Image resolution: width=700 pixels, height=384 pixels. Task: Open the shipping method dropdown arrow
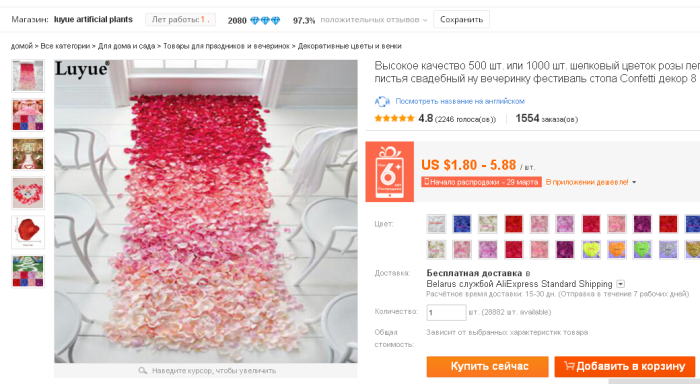coord(621,284)
